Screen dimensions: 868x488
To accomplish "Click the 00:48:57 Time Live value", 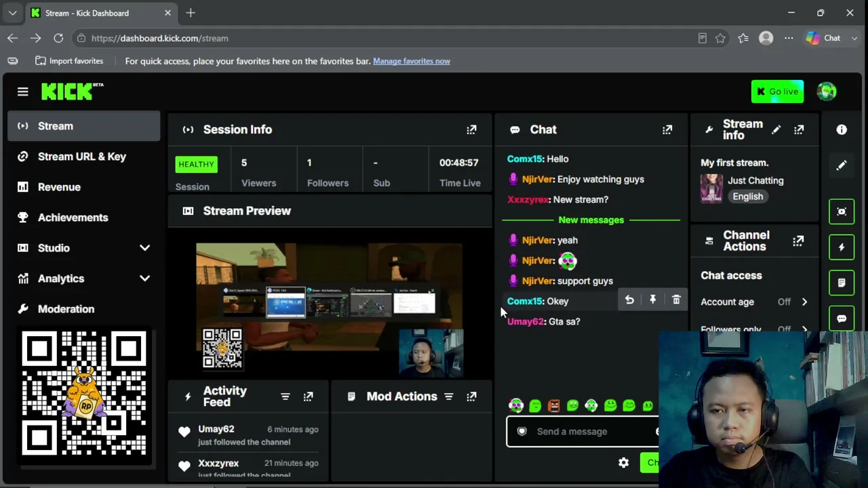I will tap(459, 163).
